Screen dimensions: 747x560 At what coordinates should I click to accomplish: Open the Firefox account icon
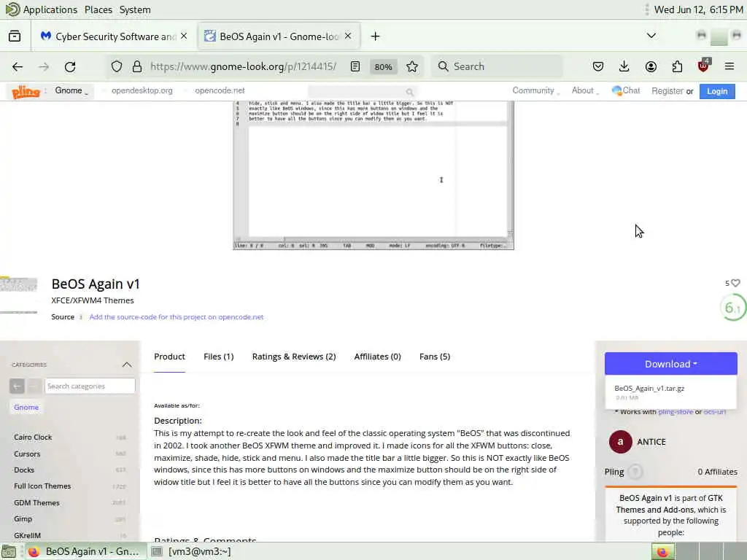pyautogui.click(x=651, y=66)
